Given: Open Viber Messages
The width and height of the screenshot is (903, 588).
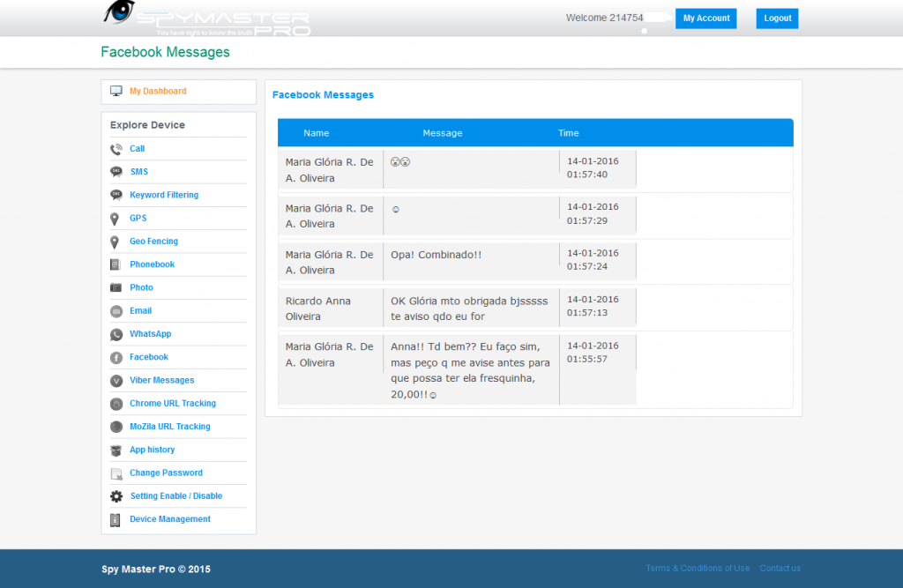Looking at the screenshot, I should tap(162, 380).
